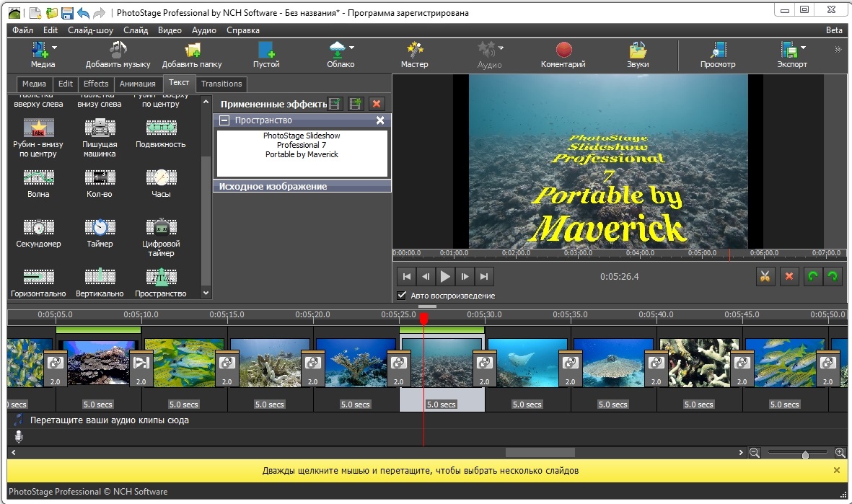Open the Файл menu
This screenshot has height=504, width=852.
[x=23, y=30]
